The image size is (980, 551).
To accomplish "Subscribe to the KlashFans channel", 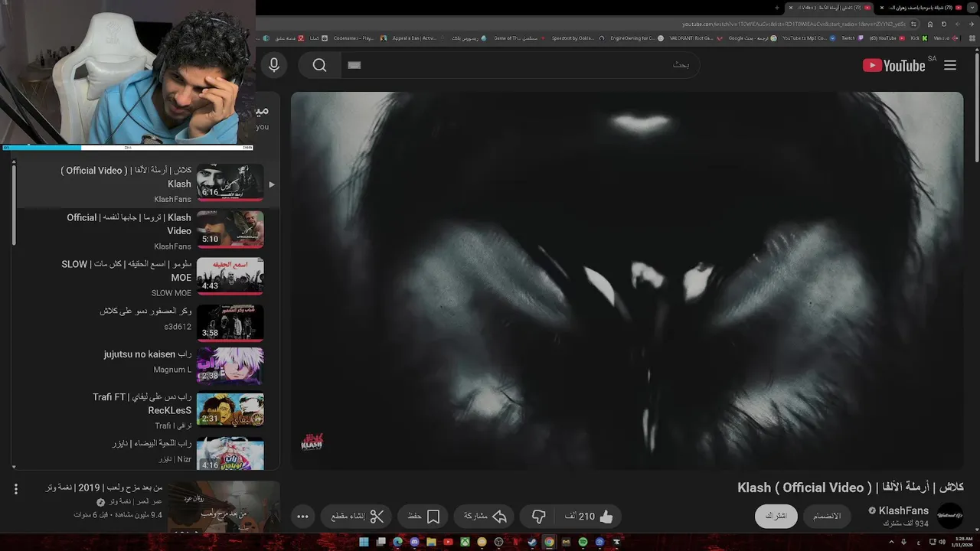I will coord(776,516).
